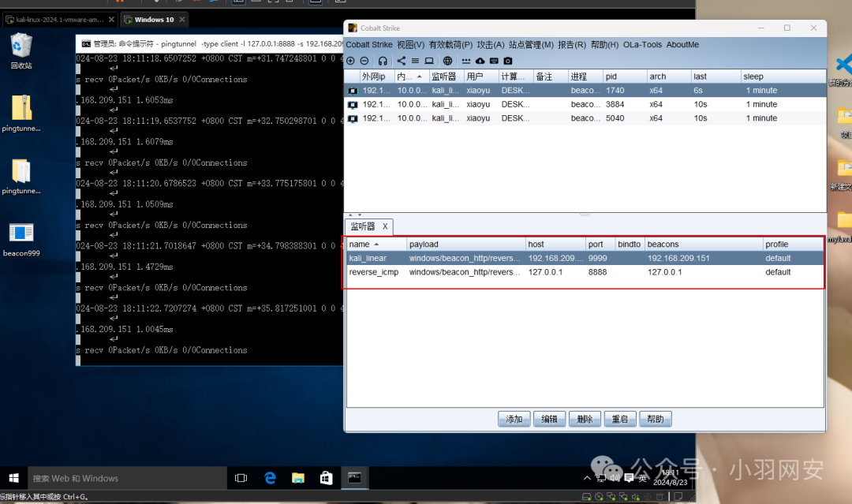This screenshot has height=504, width=852.
Task: Select the pingtunnel folder desktop icon
Action: click(21, 176)
